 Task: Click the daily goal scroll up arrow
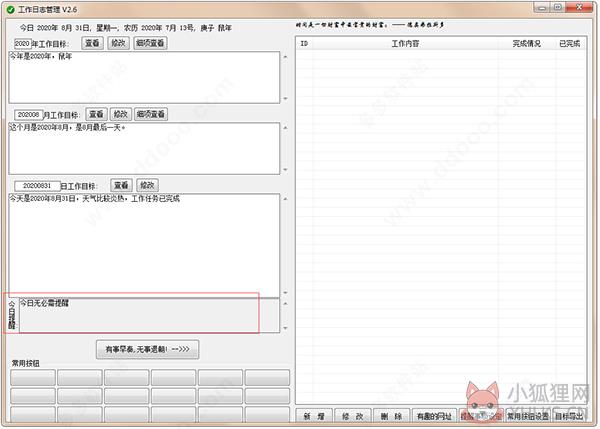pyautogui.click(x=285, y=199)
